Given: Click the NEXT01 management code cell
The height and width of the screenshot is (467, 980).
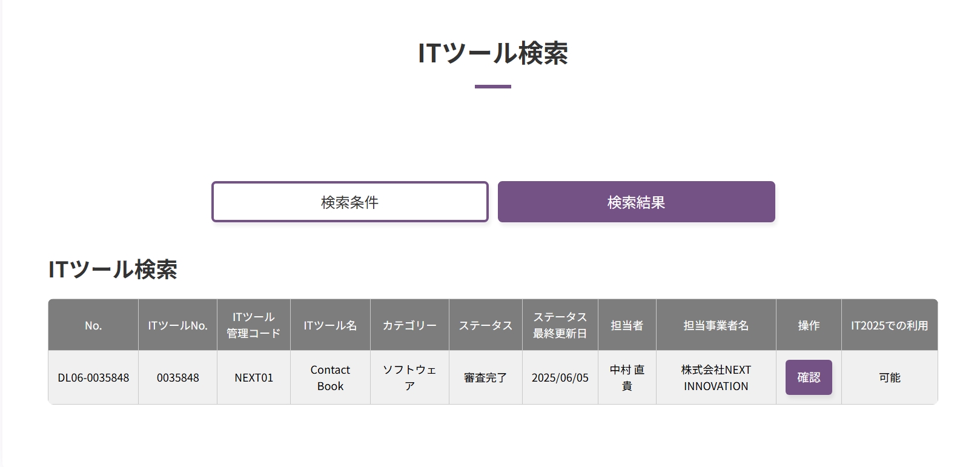Looking at the screenshot, I should pyautogui.click(x=254, y=377).
